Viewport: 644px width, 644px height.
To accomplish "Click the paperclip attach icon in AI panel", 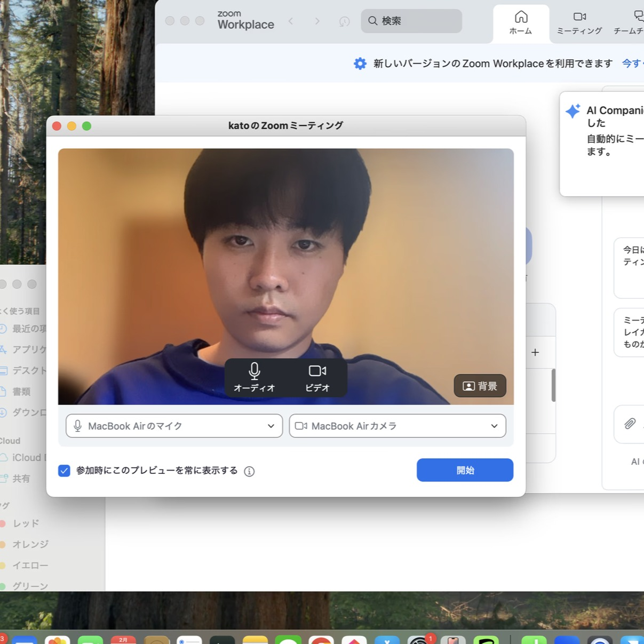I will point(630,424).
